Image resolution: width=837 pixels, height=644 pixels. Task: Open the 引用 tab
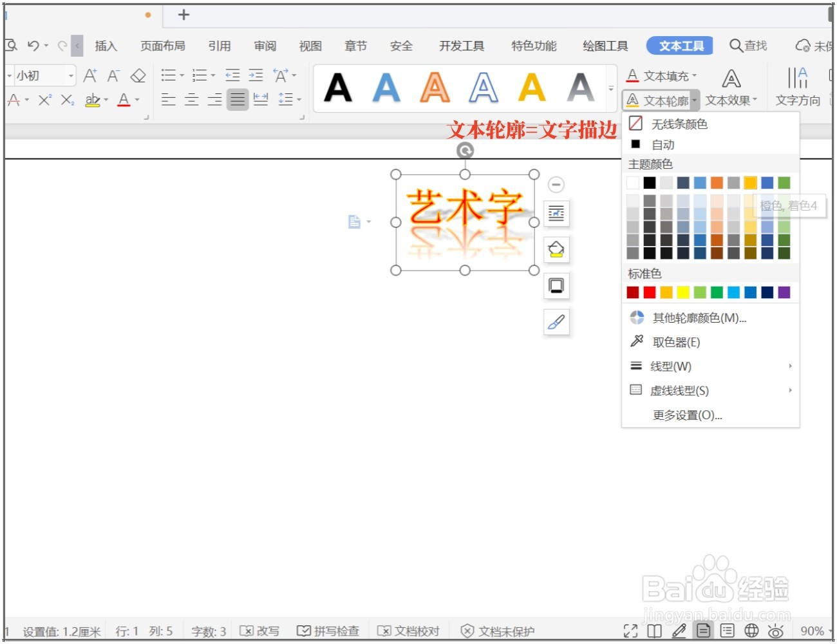click(220, 46)
